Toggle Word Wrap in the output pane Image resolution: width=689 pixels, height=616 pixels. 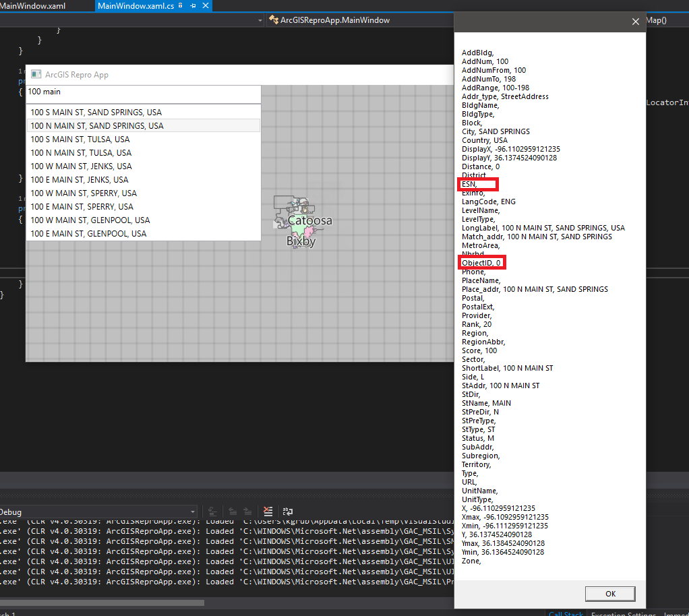click(287, 512)
